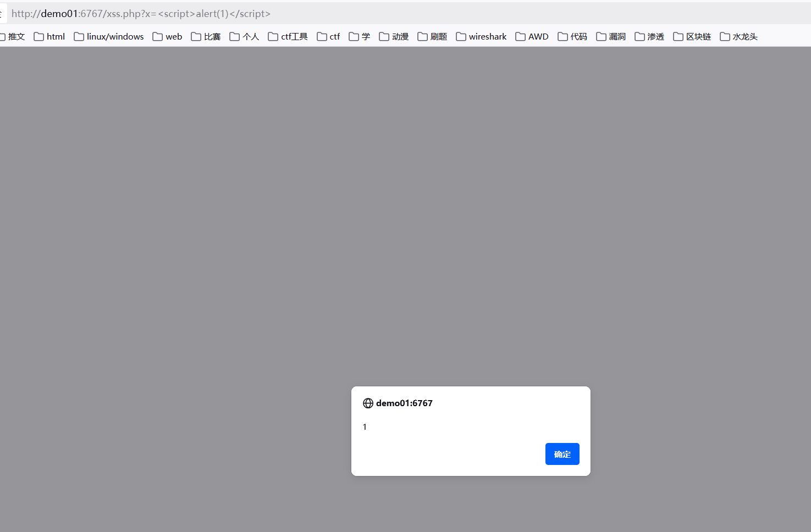Open the 比赛 bookmark folder
The height and width of the screenshot is (532, 811).
tap(206, 37)
